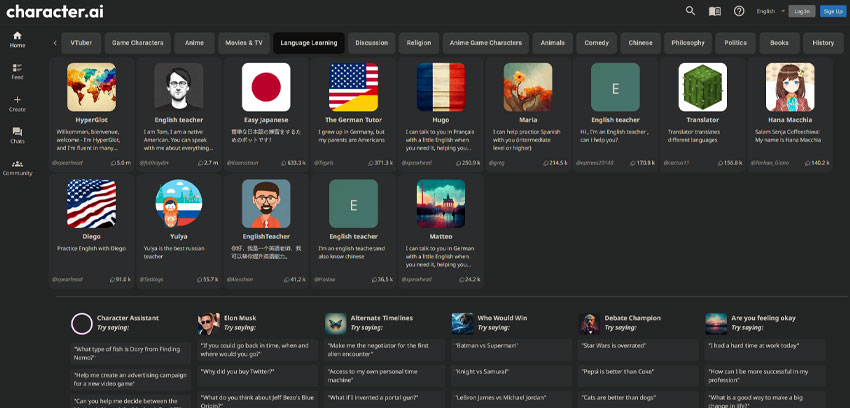Open Maria flower avatar
Viewport: 850px width, 408px height.
coord(528,87)
